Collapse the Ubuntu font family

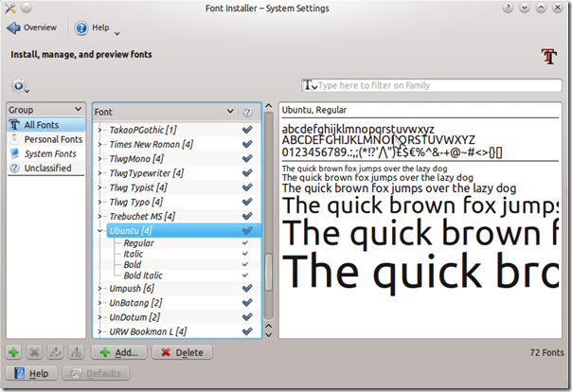coord(100,230)
